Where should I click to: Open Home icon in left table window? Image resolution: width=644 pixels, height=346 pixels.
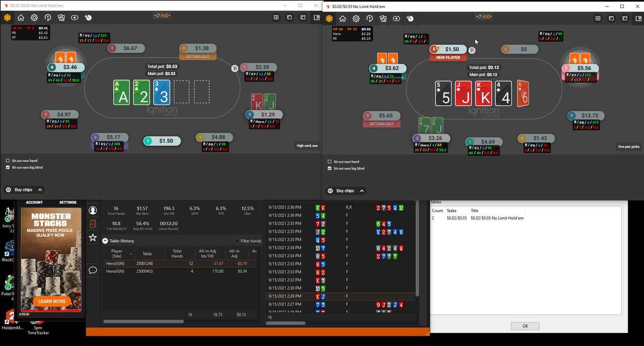(21, 18)
